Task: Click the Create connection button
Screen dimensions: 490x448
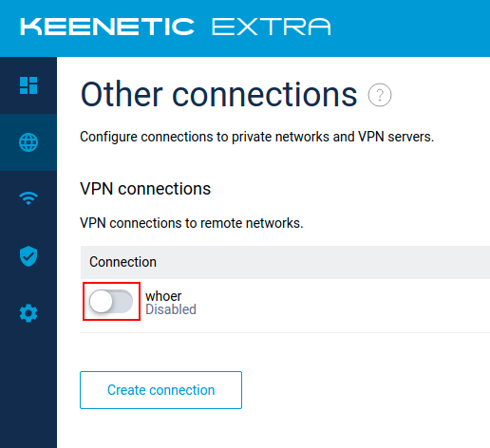Action: (160, 390)
